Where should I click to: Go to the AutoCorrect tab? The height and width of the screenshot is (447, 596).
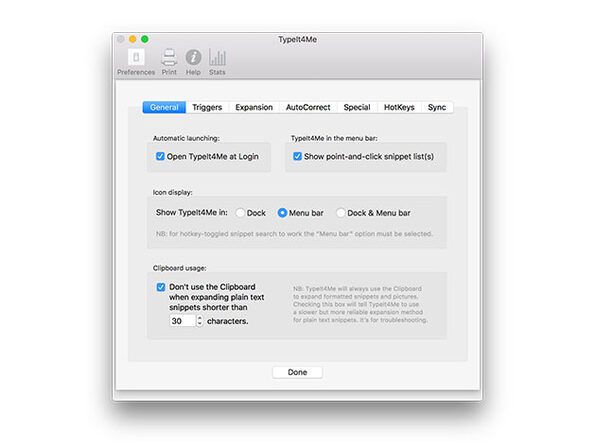pyautogui.click(x=308, y=107)
